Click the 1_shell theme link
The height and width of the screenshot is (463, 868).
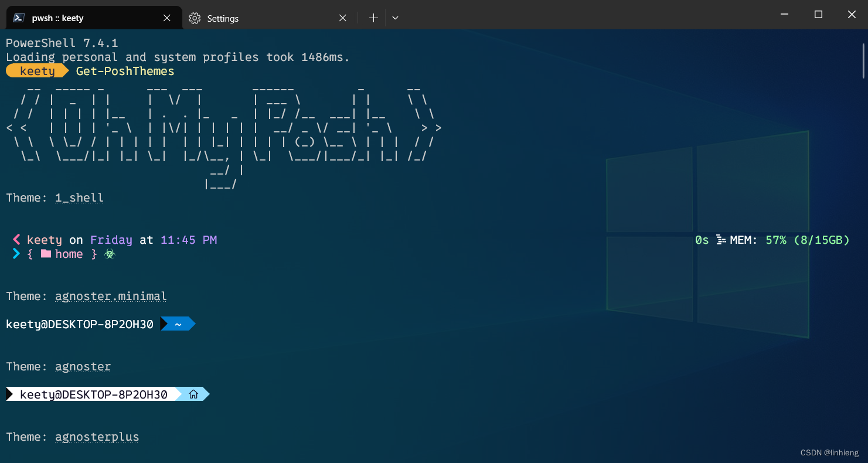(x=79, y=198)
